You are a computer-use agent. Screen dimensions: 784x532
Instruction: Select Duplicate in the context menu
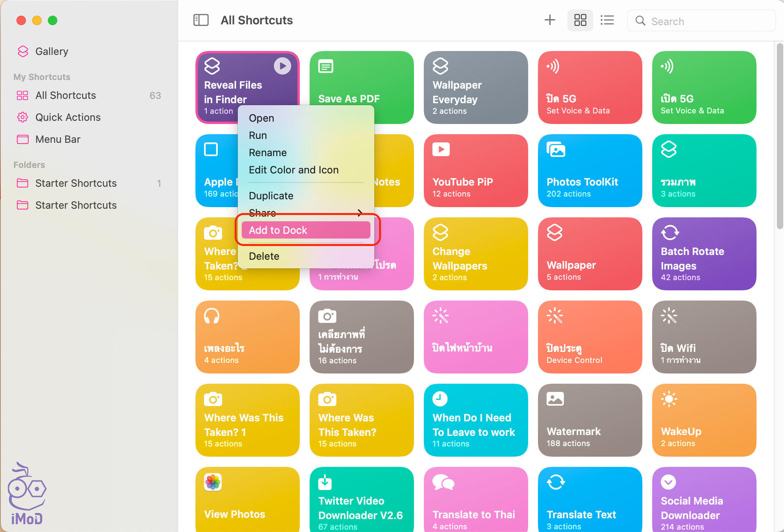(x=271, y=196)
